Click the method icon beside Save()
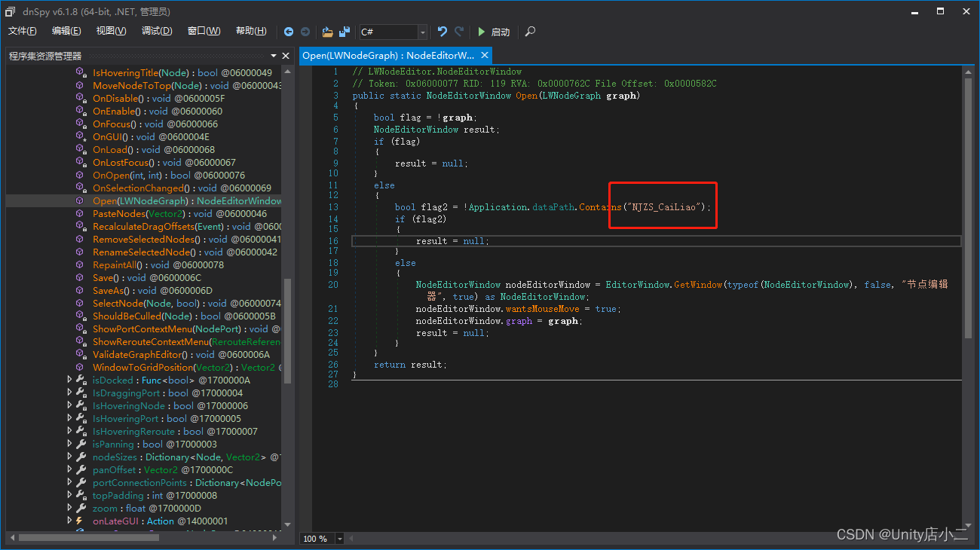This screenshot has height=550, width=980. (81, 277)
